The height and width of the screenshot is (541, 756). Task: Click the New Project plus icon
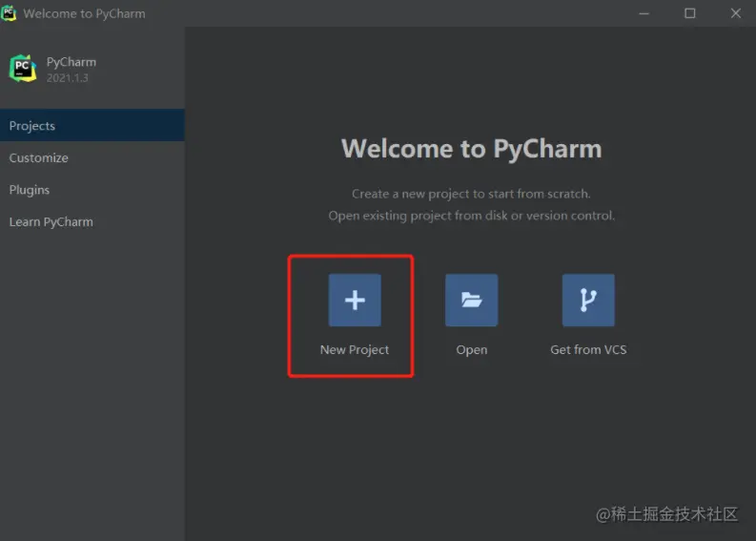click(x=355, y=300)
